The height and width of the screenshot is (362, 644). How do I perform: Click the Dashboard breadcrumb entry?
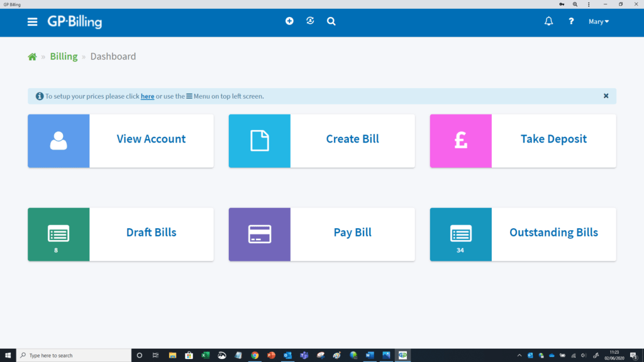[113, 56]
